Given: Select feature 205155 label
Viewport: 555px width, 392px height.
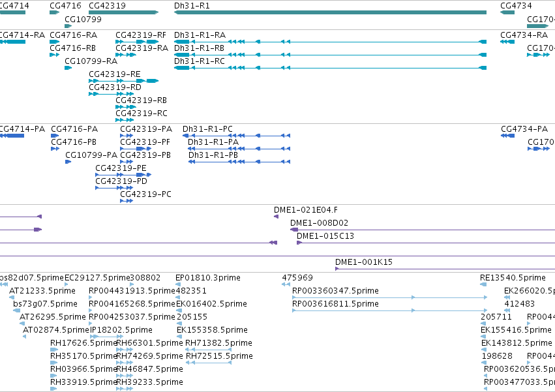Looking at the screenshot, I should [x=192, y=317].
